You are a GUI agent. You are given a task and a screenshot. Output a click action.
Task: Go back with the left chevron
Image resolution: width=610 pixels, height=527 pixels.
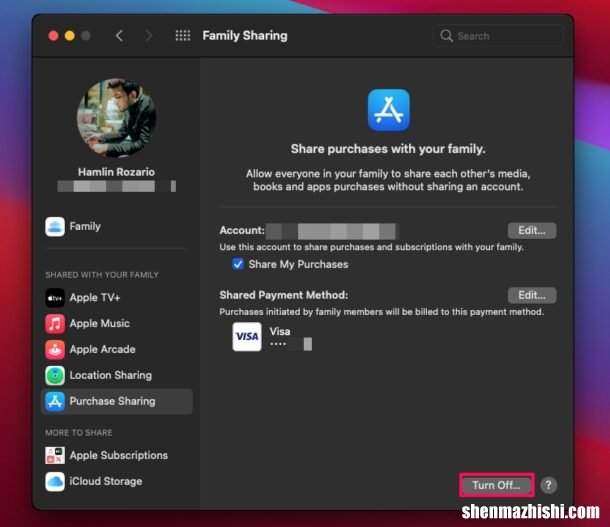119,36
